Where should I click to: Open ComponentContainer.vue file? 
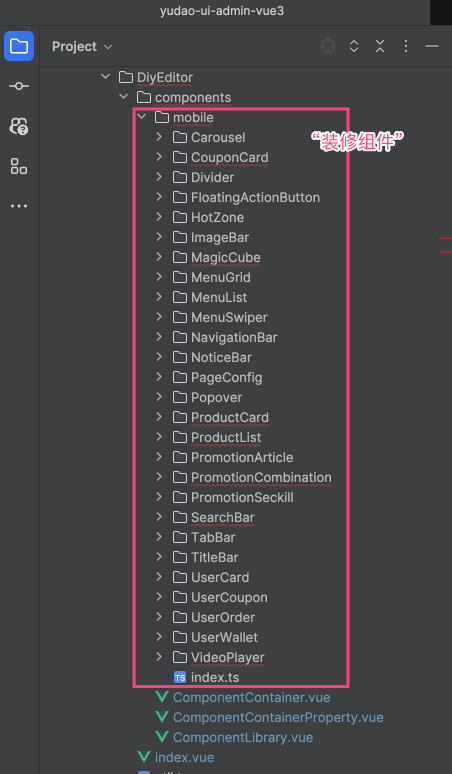click(243, 697)
